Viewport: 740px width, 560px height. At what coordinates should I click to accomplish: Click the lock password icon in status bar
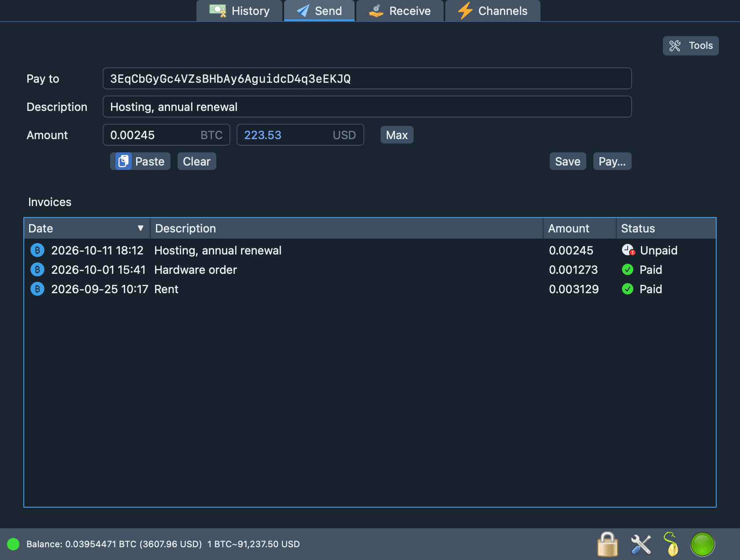[607, 544]
